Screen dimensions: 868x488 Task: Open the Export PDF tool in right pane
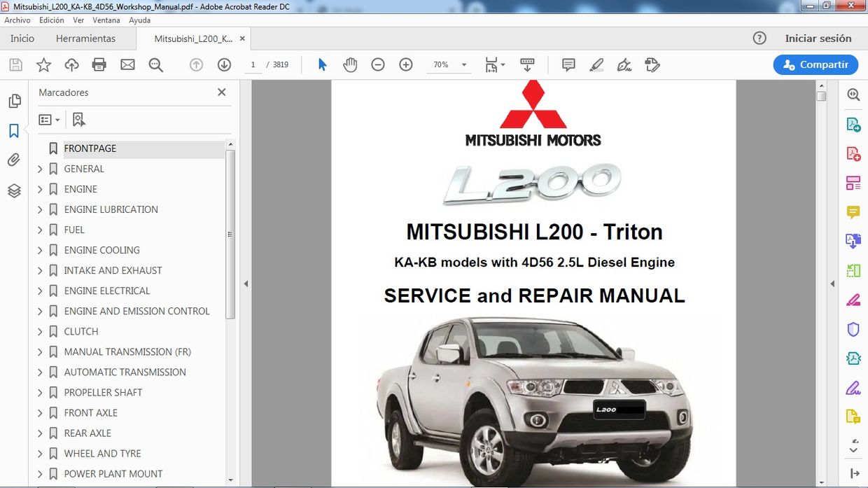853,125
